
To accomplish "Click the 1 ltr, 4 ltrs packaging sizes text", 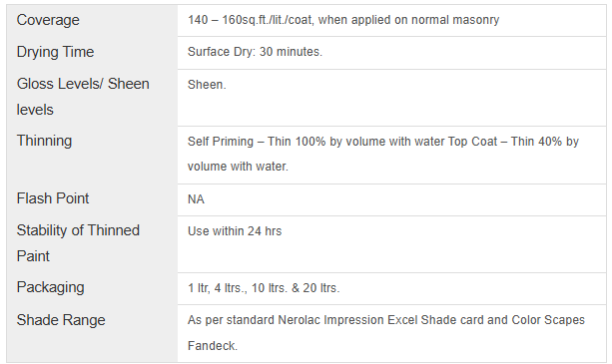I will click(x=264, y=288).
